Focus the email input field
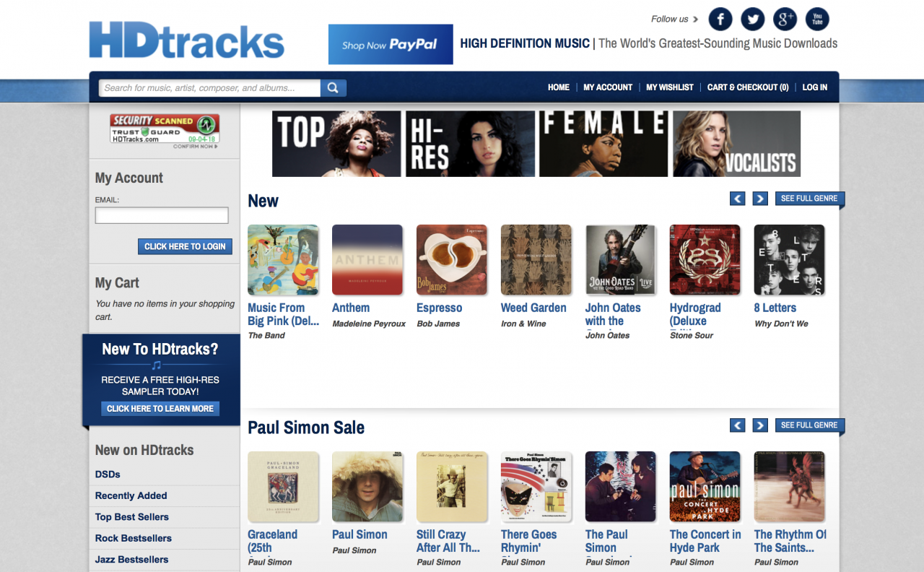 [162, 215]
